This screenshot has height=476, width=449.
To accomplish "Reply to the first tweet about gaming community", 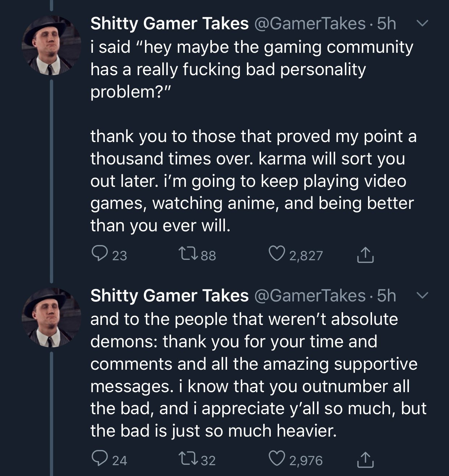I will (98, 254).
